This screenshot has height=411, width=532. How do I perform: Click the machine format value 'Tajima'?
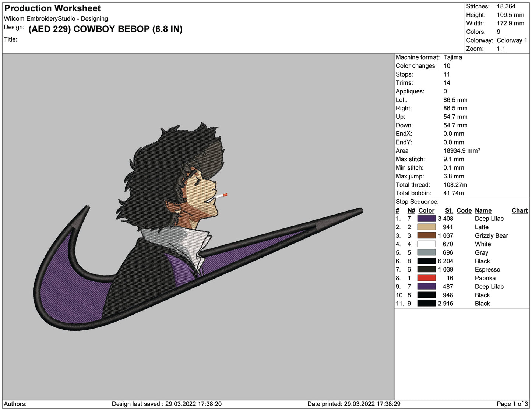452,57
